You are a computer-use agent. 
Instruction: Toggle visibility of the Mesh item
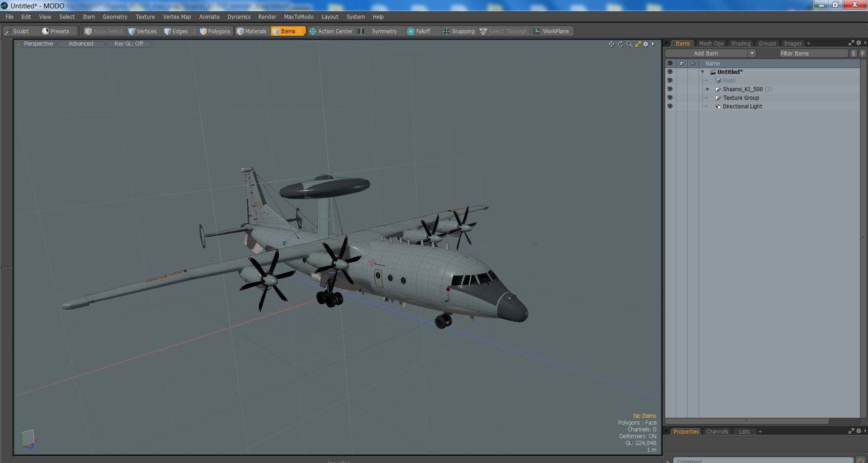pos(670,80)
